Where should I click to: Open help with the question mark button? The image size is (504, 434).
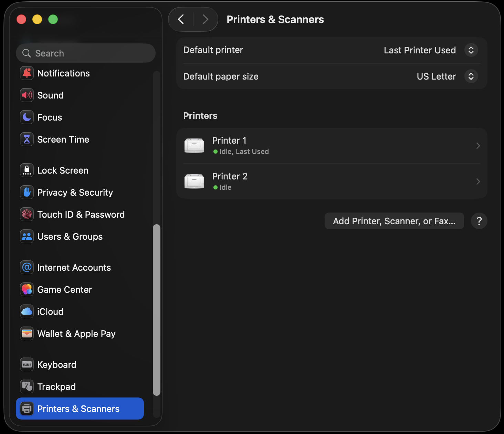click(x=479, y=221)
